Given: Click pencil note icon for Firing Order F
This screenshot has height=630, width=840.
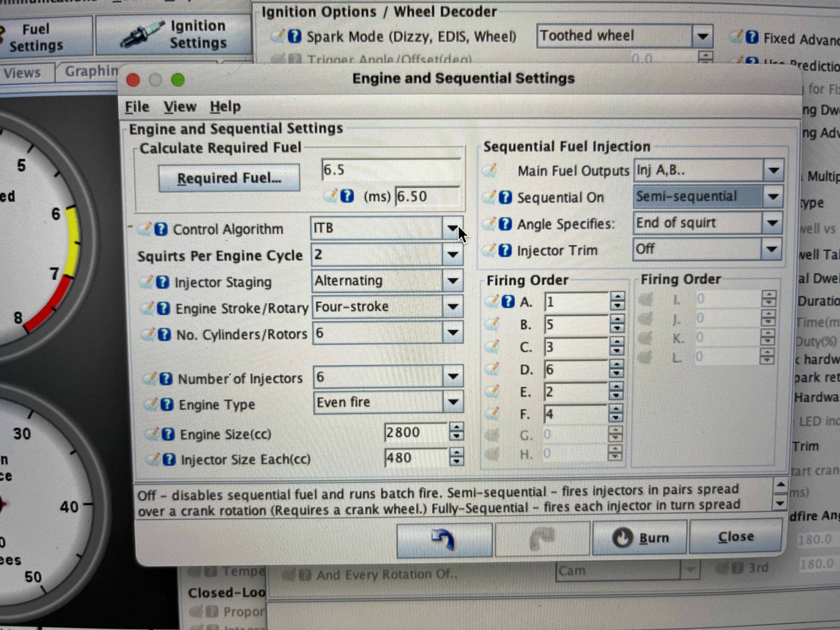Looking at the screenshot, I should tap(492, 413).
